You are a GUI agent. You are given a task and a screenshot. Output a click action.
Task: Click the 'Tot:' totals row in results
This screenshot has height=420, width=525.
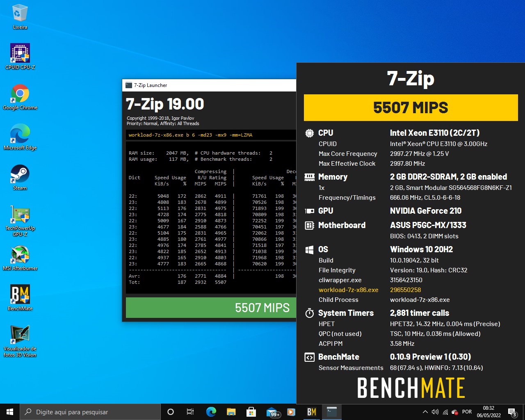178,282
